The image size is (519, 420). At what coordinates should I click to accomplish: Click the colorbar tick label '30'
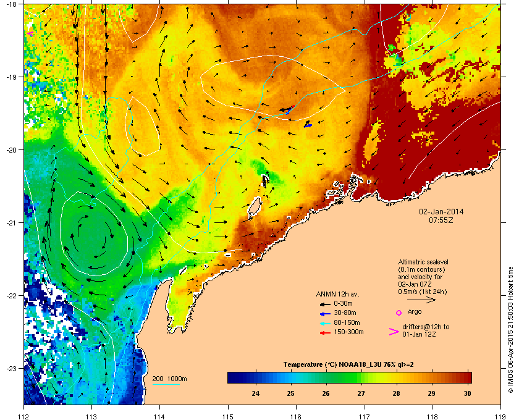467,393
